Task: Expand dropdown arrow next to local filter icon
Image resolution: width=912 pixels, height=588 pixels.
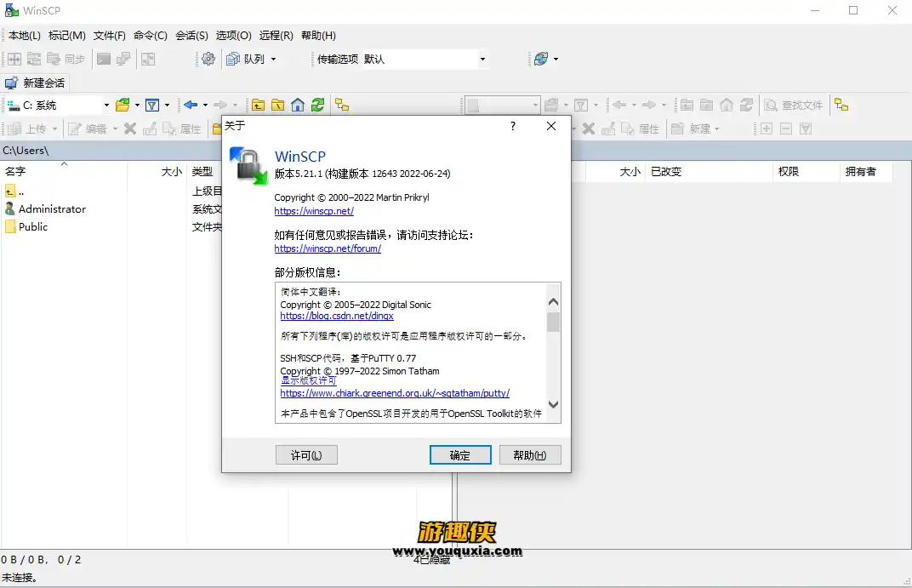Action: click(x=167, y=106)
